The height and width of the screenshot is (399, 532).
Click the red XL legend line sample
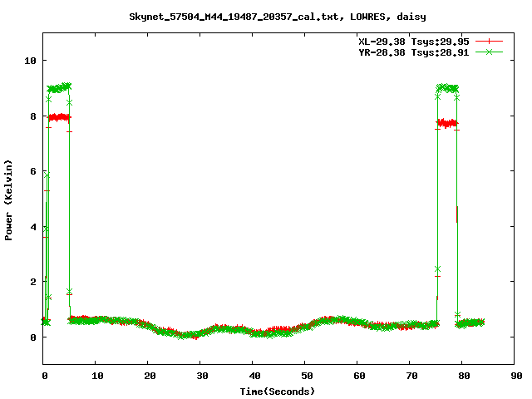pos(489,42)
